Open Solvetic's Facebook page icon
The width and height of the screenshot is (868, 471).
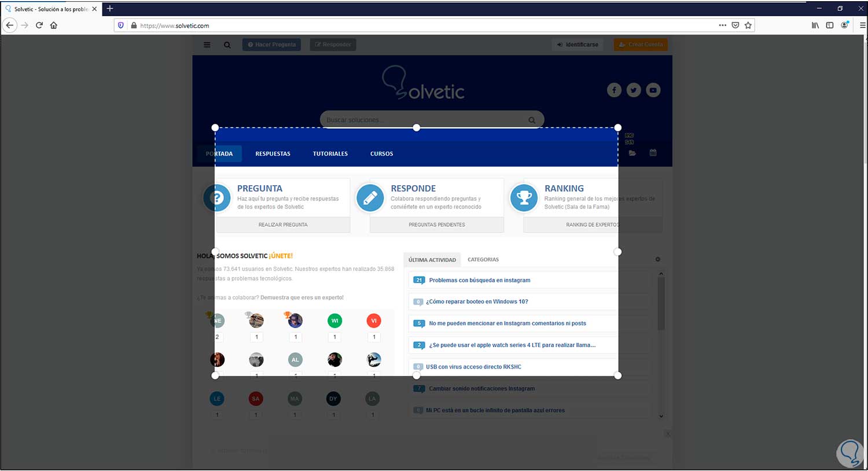coord(614,90)
